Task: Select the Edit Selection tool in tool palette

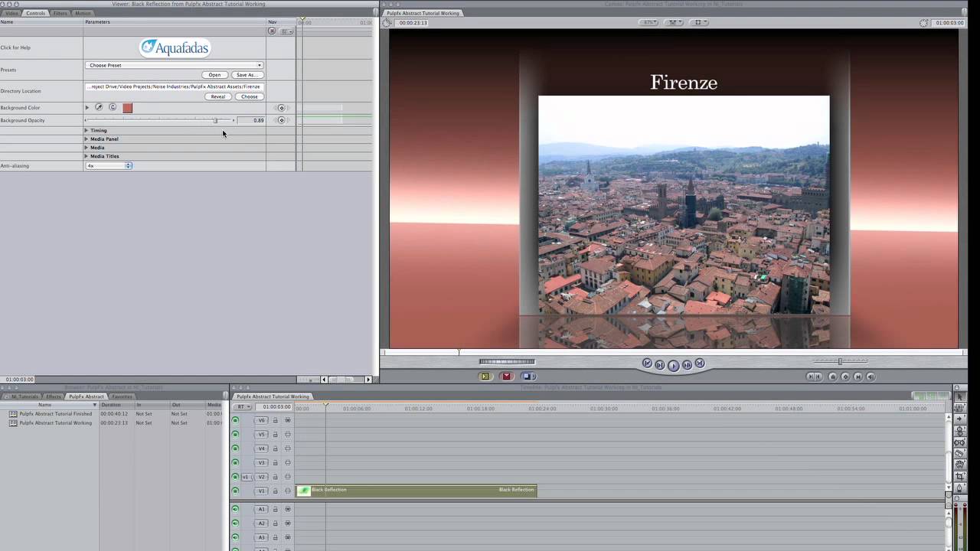Action: point(960,408)
